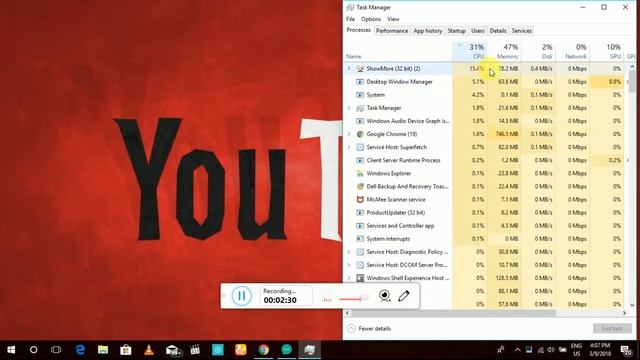Expand Service Host: DCOM Server entry

[349, 265]
